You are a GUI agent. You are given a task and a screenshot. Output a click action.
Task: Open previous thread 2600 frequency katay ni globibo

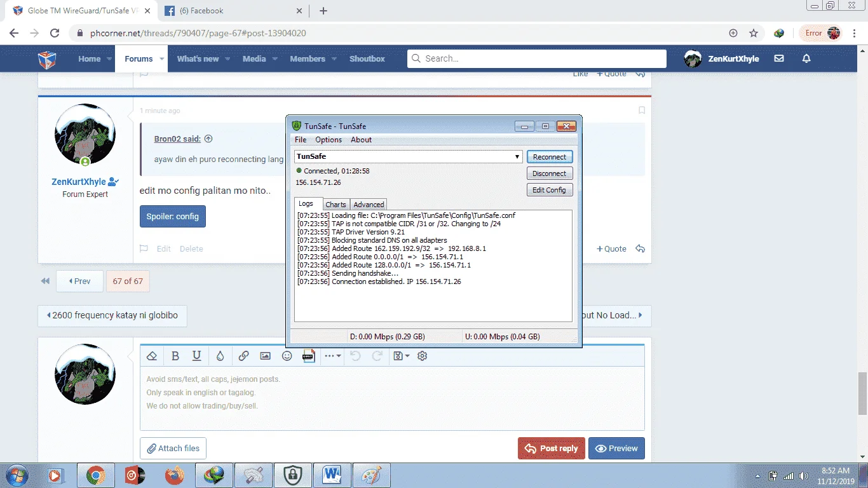[x=112, y=315]
